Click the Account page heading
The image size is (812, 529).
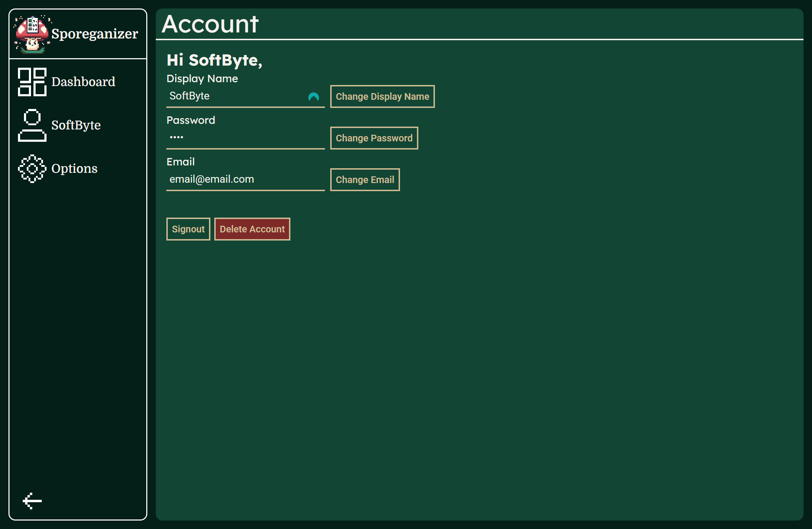point(210,24)
